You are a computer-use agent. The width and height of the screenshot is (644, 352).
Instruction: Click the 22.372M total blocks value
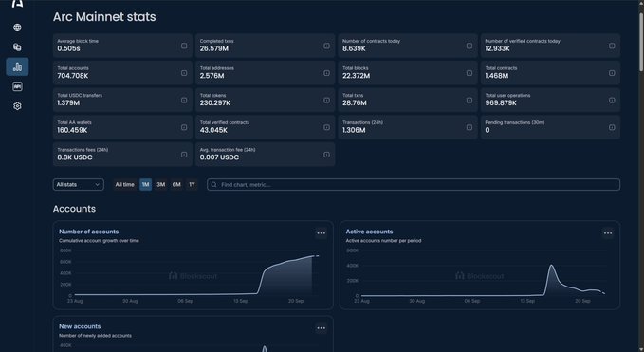(x=356, y=76)
